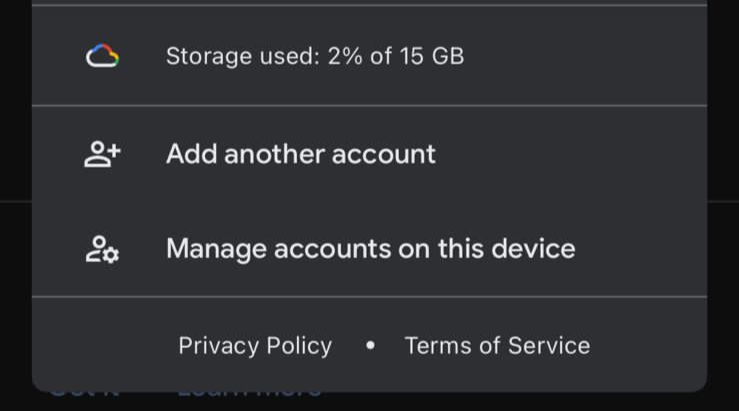The width and height of the screenshot is (739, 411).
Task: Tap the word "Privacy" in the footer
Action: click(219, 346)
